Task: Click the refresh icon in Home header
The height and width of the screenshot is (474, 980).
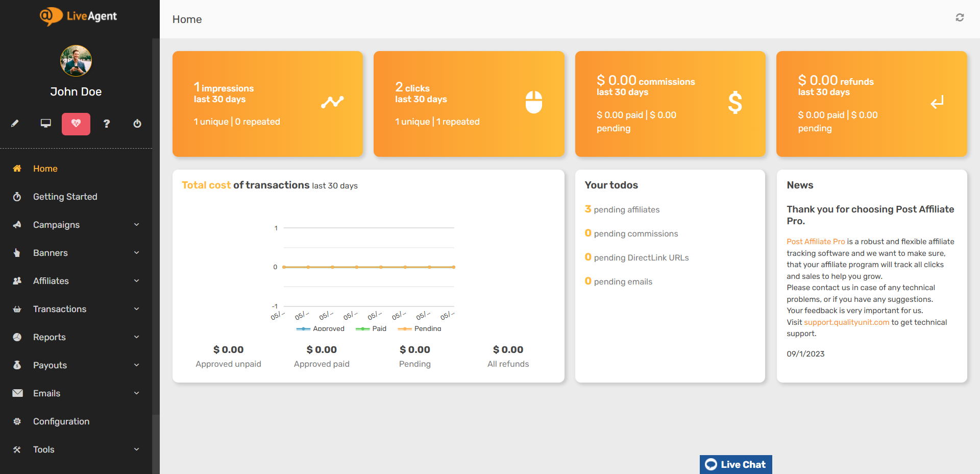Action: coord(960,17)
